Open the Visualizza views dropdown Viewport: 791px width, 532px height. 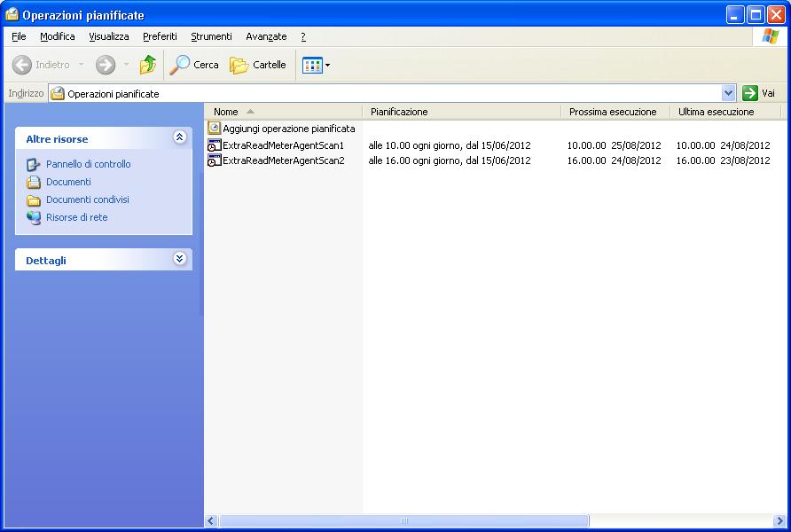pos(317,65)
